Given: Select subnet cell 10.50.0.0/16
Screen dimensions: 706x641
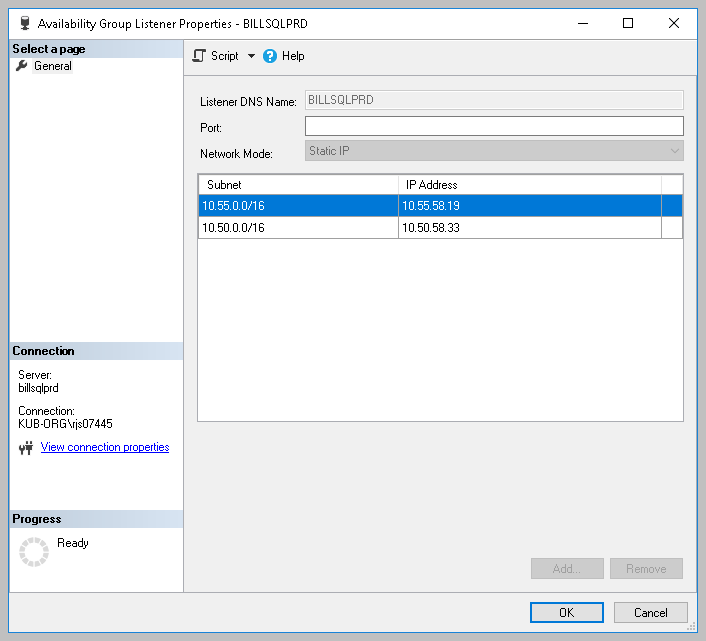Looking at the screenshot, I should (298, 228).
